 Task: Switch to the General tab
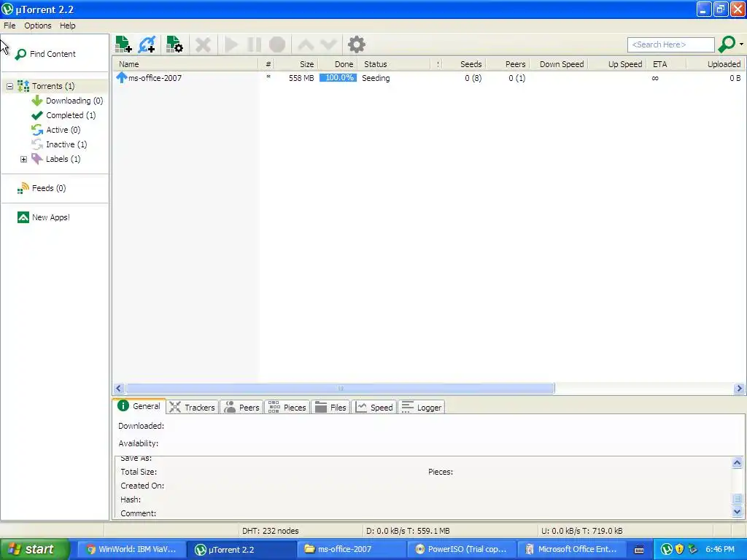coord(139,406)
